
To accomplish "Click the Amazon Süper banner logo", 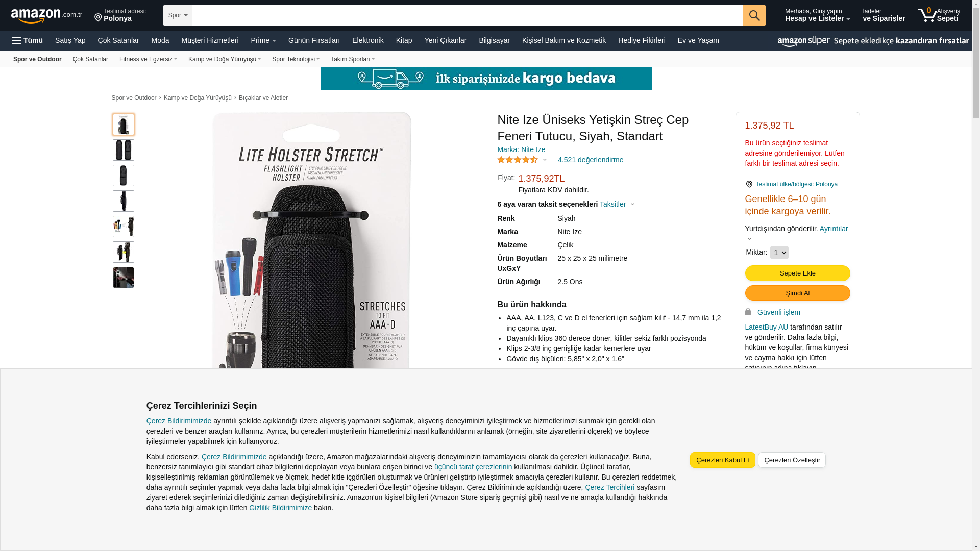I will pyautogui.click(x=803, y=41).
